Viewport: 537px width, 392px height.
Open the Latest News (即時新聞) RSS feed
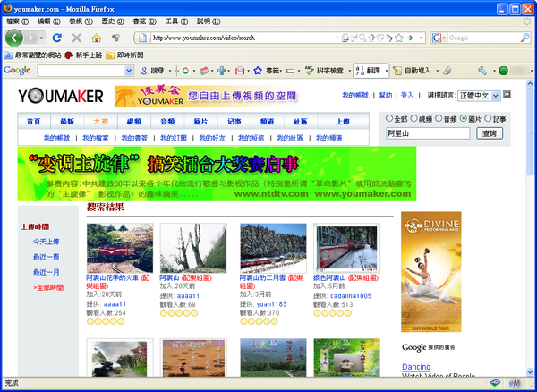[x=124, y=55]
